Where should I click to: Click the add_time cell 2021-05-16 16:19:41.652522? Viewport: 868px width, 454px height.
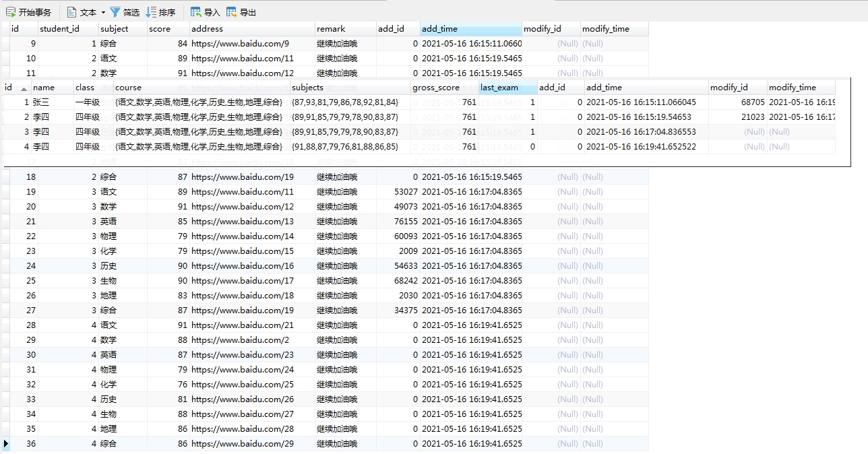(646, 147)
